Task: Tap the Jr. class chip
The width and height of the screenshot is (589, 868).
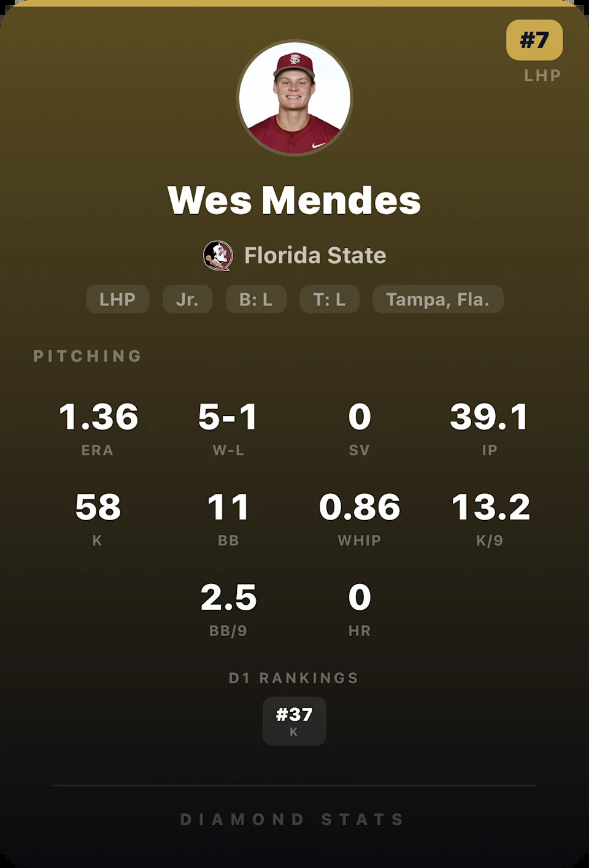Action: (x=187, y=299)
